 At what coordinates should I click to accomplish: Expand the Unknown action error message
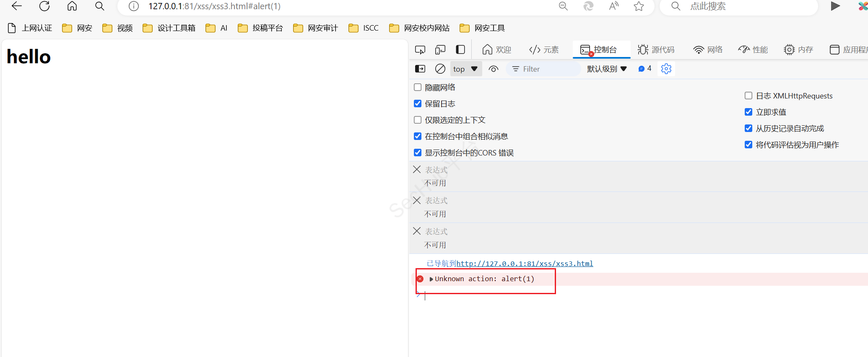tap(431, 279)
